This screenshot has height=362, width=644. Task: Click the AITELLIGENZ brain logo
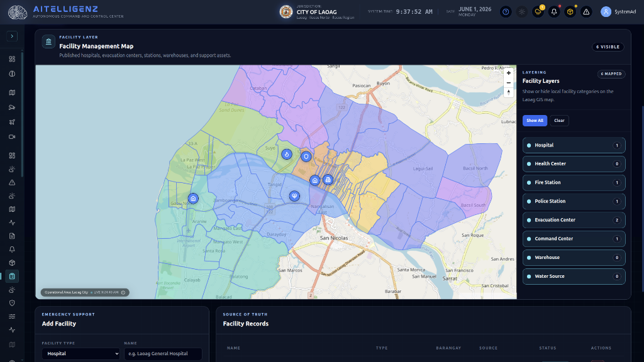point(18,12)
